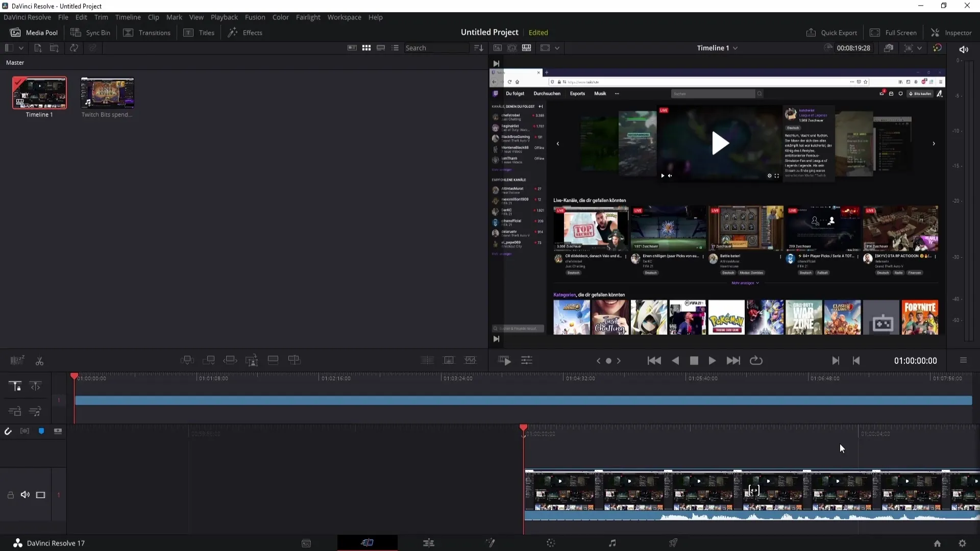Open project settings gear icon

[962, 543]
